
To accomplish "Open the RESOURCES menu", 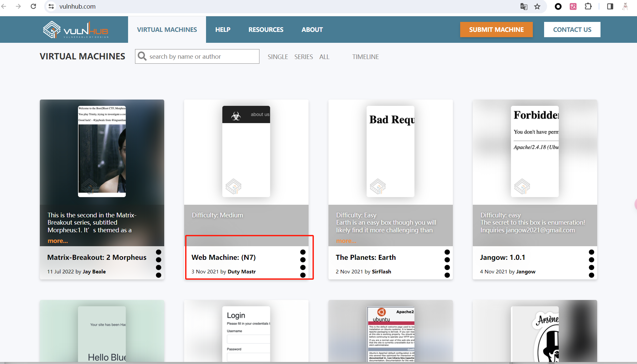I will coord(266,30).
